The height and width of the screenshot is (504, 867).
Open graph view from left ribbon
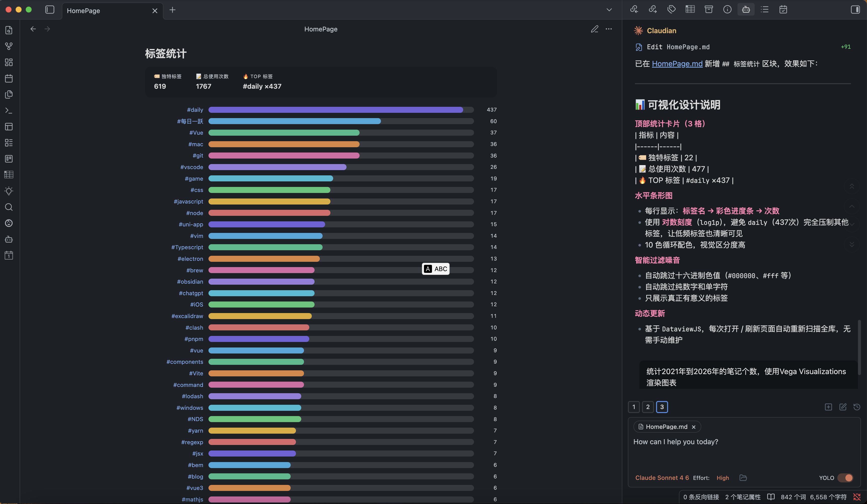point(9,46)
